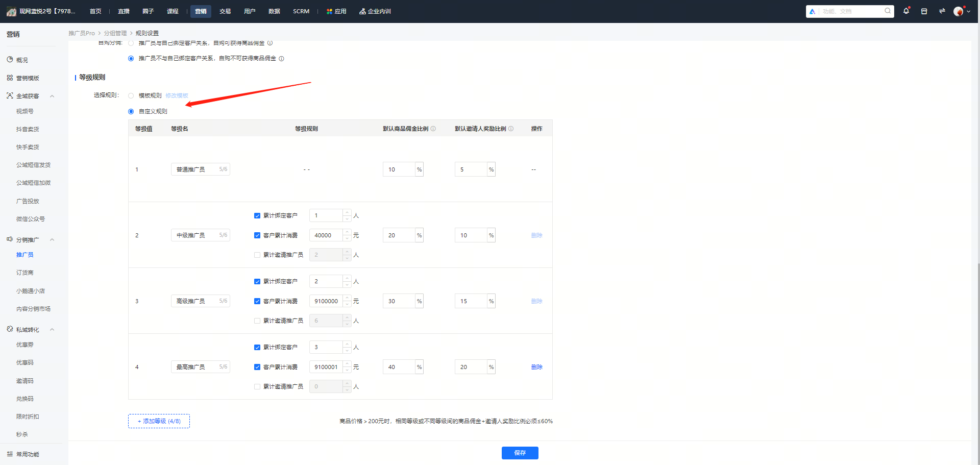Click the 私域转化 section icon
980x465 pixels.
coord(10,329)
